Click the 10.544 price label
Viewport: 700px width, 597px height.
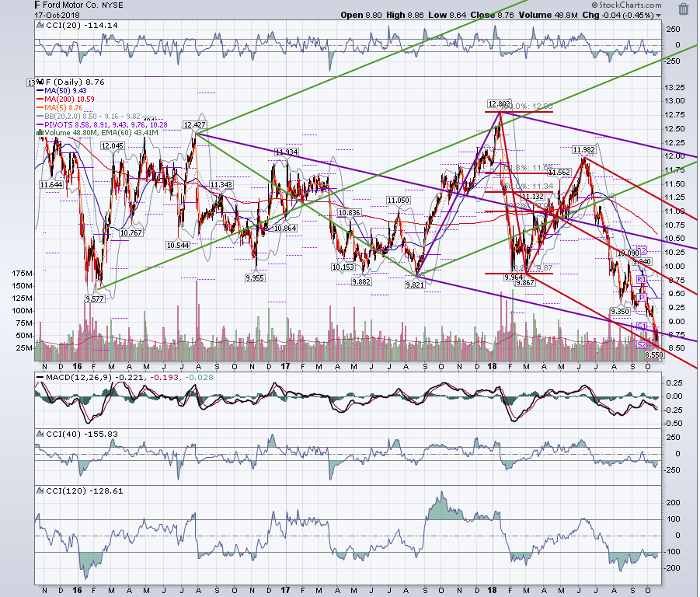coord(178,245)
